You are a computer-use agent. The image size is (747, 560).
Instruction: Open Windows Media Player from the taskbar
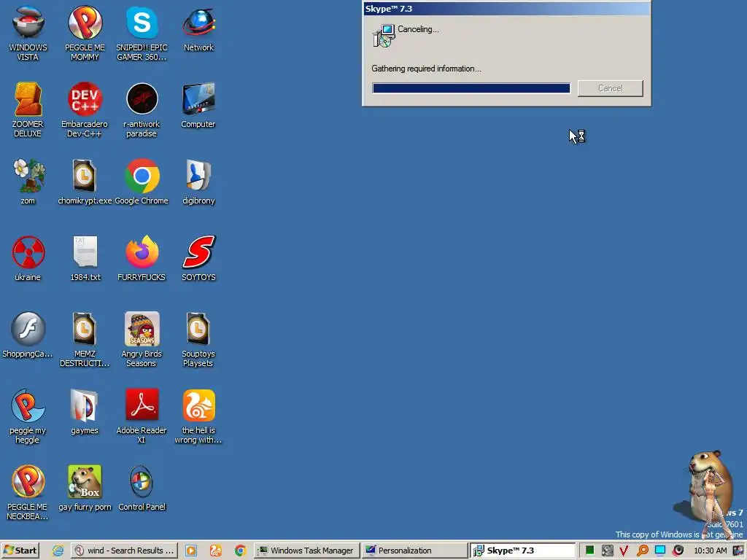[x=191, y=551]
